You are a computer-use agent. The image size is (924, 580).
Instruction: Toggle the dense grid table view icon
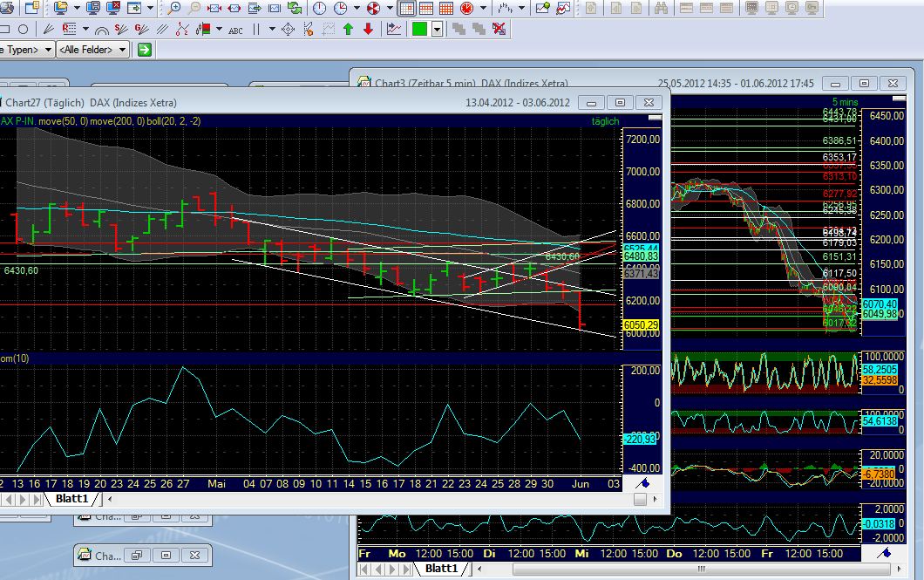445,9
